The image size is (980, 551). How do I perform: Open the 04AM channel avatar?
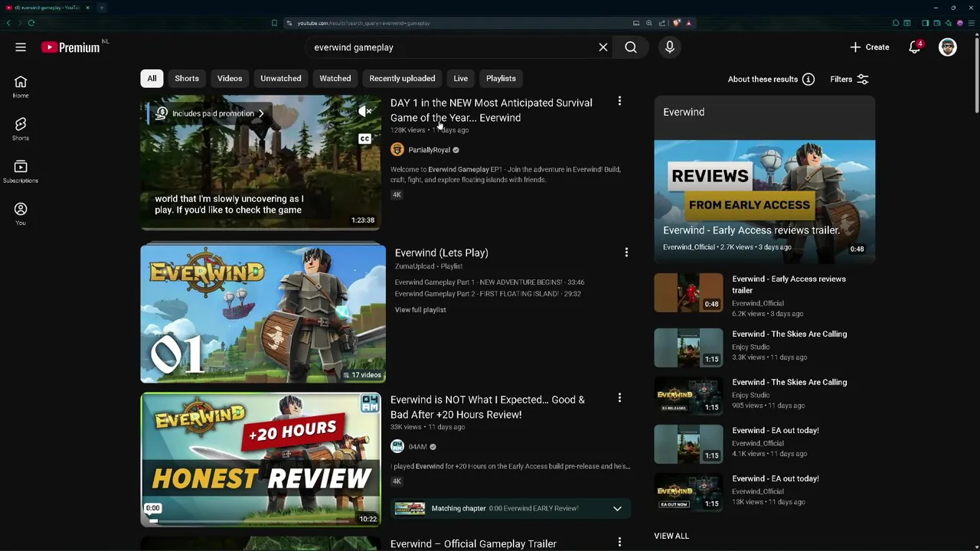click(x=397, y=447)
